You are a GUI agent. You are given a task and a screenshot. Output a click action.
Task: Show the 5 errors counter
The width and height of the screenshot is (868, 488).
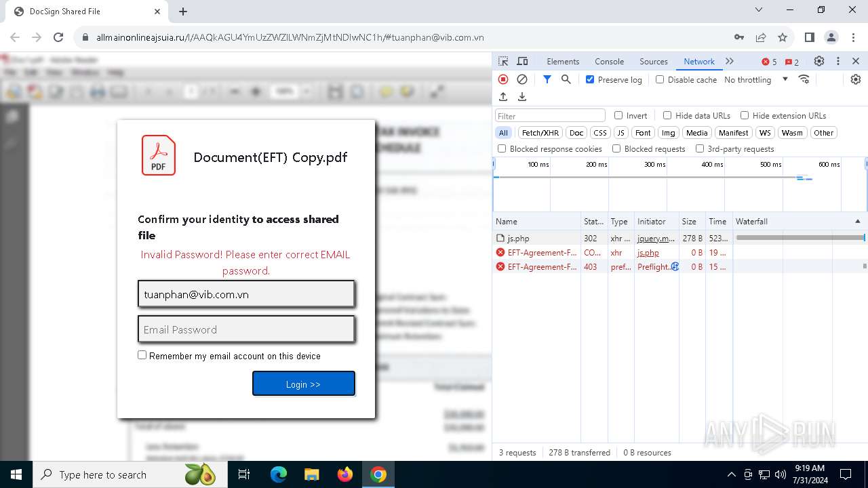tap(769, 62)
